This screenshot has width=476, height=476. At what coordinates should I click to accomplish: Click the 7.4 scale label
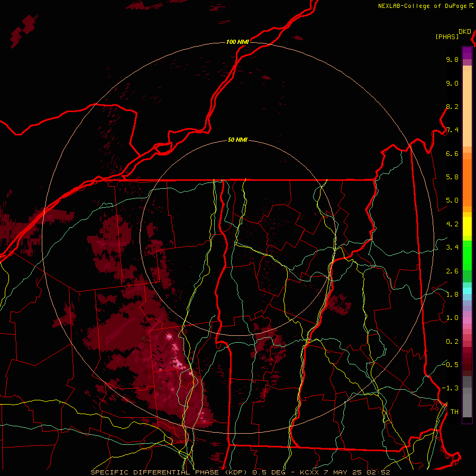point(452,130)
